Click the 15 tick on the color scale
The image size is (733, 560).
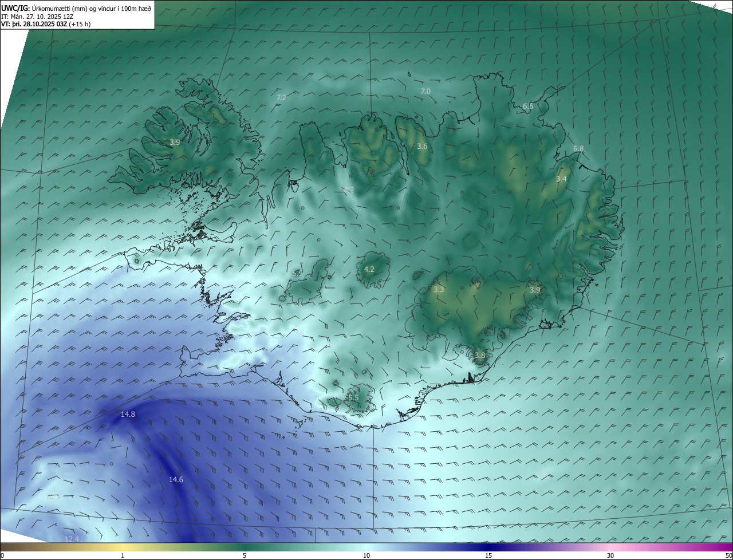488,555
